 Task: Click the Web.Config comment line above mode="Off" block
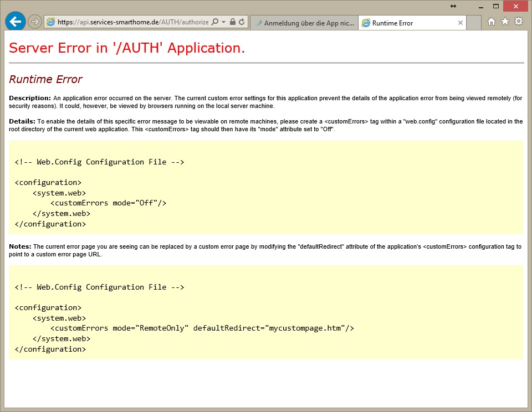(99, 162)
